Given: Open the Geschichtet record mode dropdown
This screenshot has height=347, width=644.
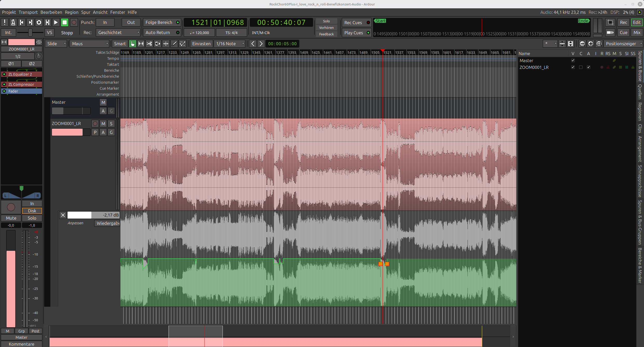Looking at the screenshot, I should click(118, 32).
